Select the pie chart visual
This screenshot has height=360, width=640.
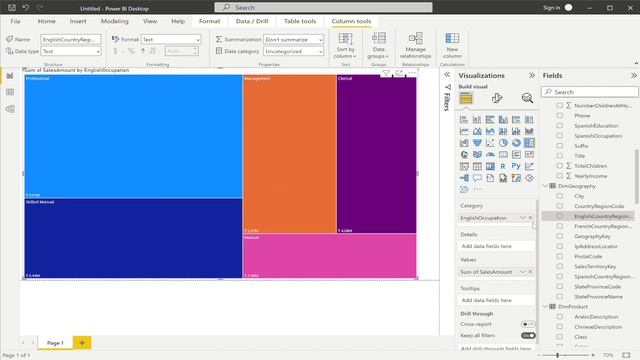click(x=503, y=143)
